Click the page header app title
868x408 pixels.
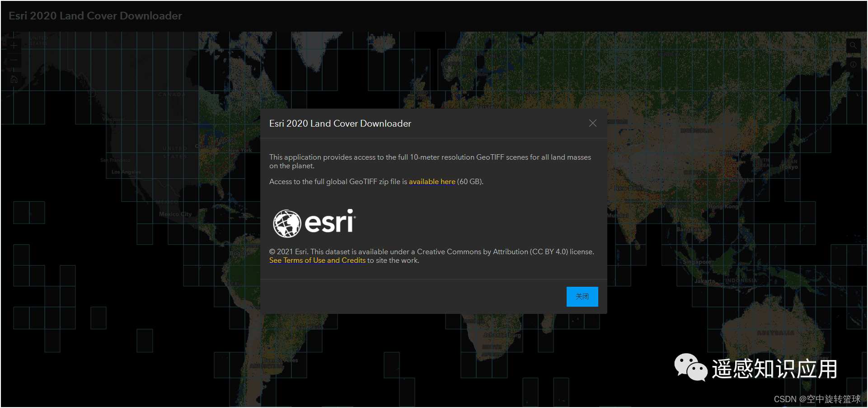[x=95, y=16]
